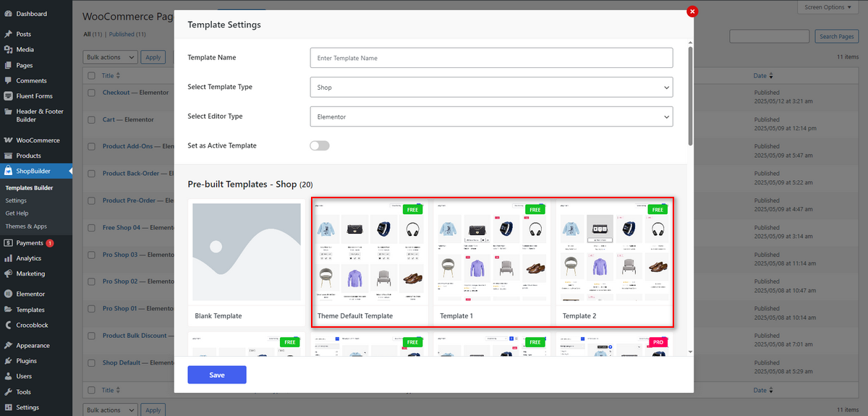The image size is (868, 416).
Task: Click the Elementor icon in sidebar
Action: click(8, 294)
